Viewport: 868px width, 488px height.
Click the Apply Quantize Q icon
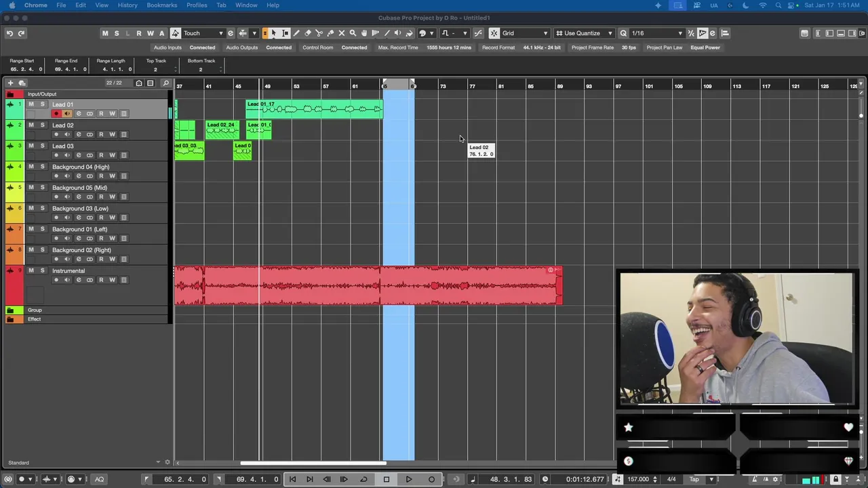pos(623,33)
